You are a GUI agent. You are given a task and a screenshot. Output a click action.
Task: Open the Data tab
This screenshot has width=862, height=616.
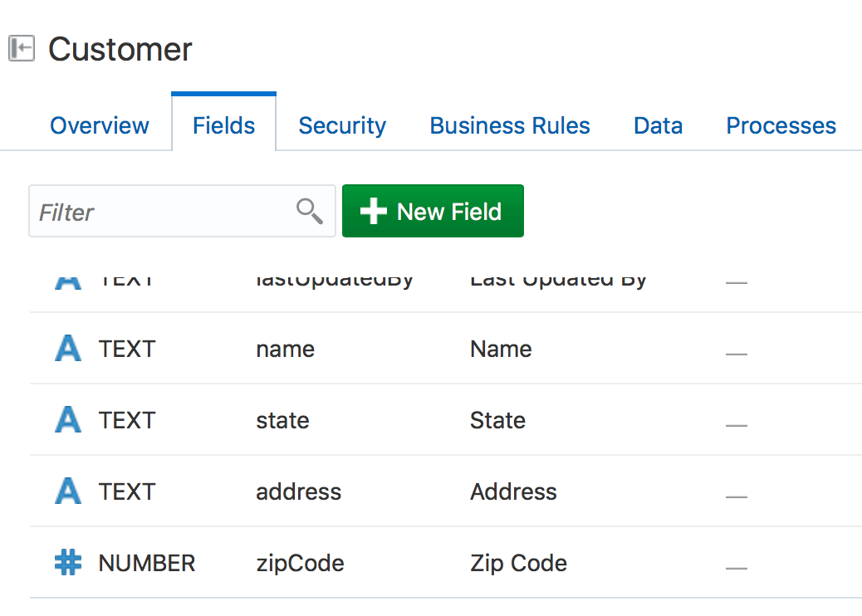click(657, 125)
